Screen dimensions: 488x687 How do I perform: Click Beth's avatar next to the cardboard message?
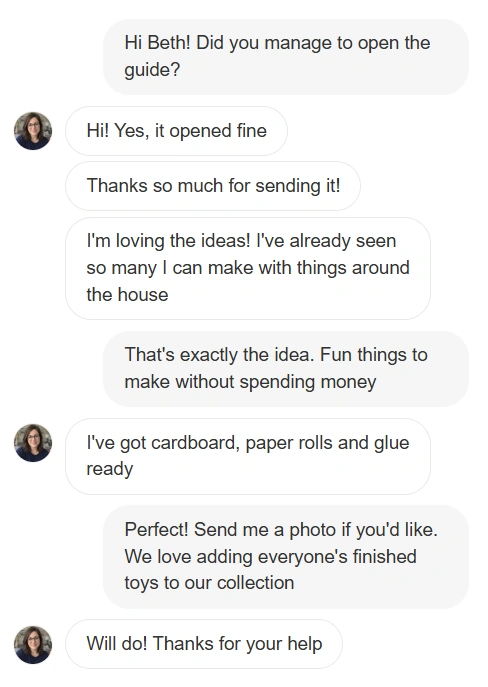tap(33, 443)
